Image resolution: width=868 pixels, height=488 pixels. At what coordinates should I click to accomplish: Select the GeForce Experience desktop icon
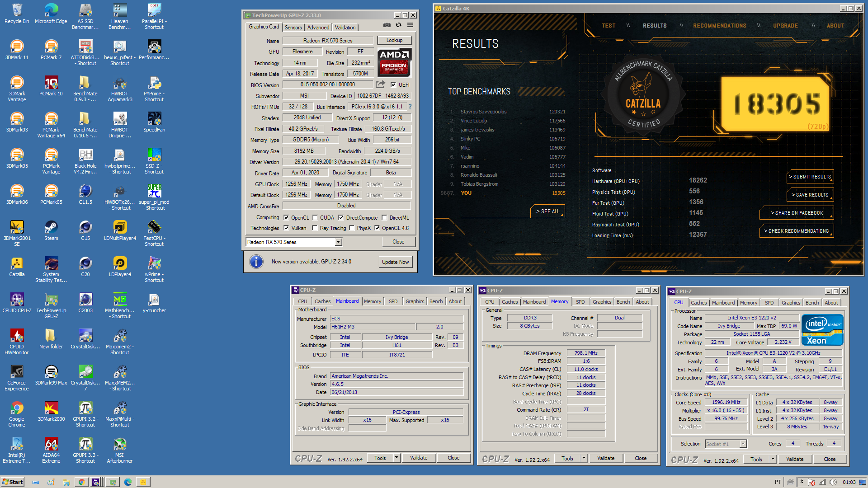point(17,378)
